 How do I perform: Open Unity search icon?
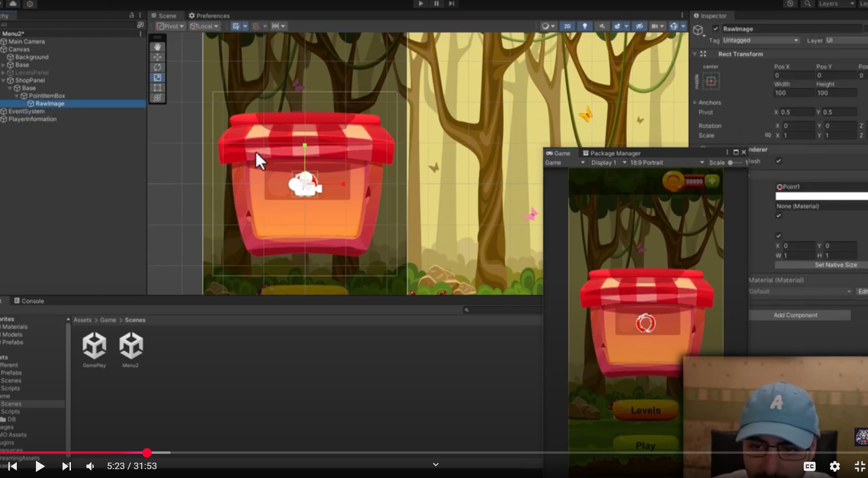pos(807,4)
